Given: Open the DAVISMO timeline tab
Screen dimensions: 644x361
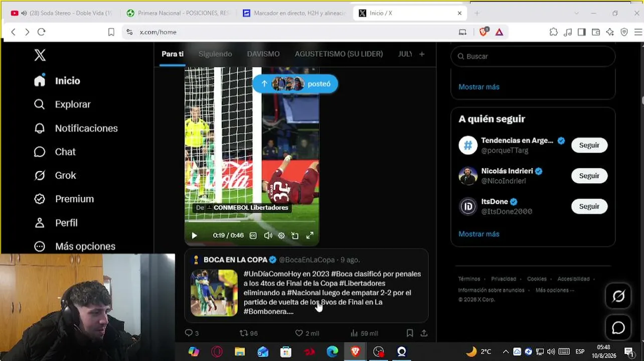Looking at the screenshot, I should (x=263, y=54).
